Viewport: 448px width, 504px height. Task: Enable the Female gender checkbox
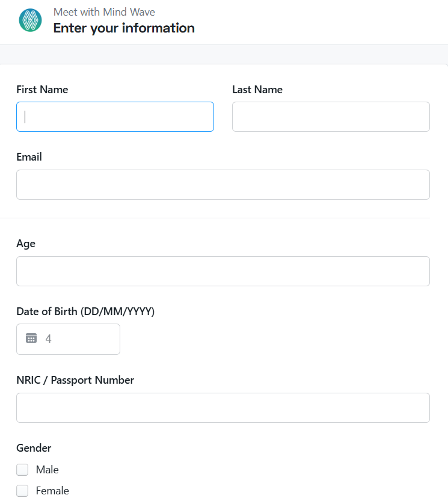click(22, 491)
